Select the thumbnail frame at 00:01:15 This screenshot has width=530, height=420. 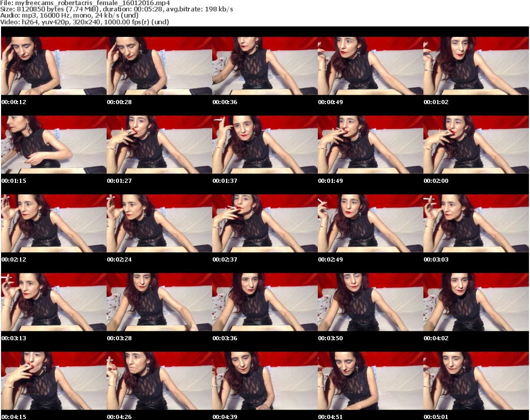coord(54,144)
